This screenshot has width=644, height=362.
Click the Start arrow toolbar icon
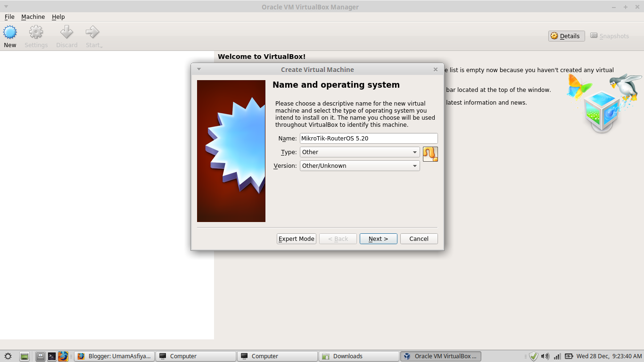(x=92, y=33)
